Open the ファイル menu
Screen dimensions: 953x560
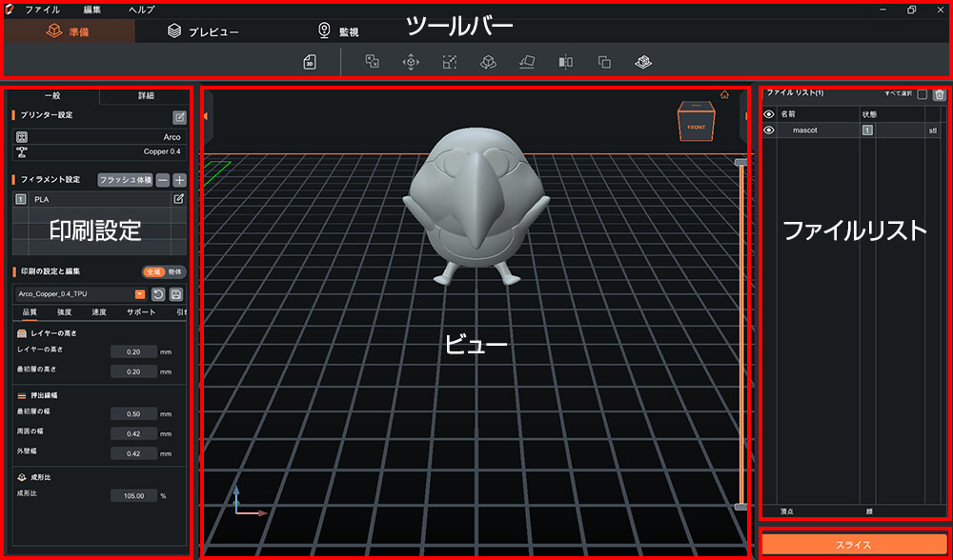pyautogui.click(x=43, y=10)
